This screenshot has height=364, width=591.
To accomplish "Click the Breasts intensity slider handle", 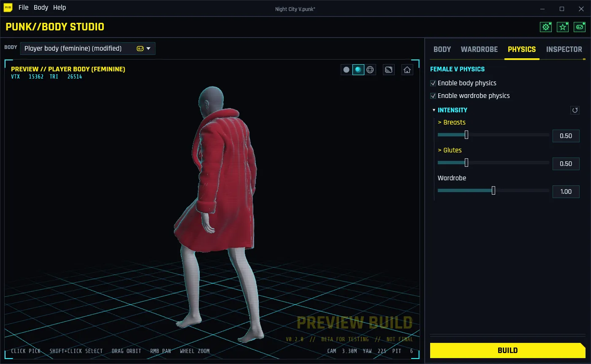I will click(x=466, y=135).
